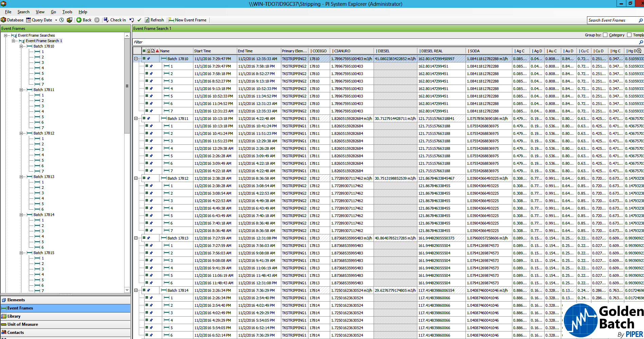This screenshot has width=644, height=339.
Task: Click the tree panel scroll down arrow
Action: click(x=127, y=290)
